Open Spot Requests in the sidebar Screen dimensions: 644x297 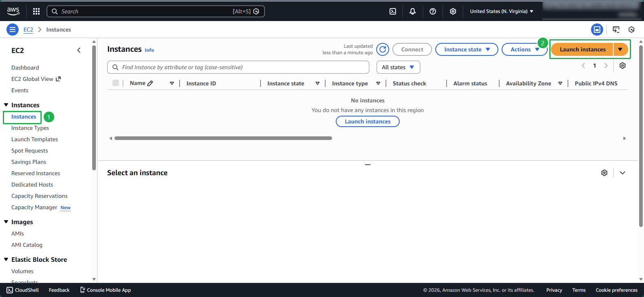click(x=30, y=151)
